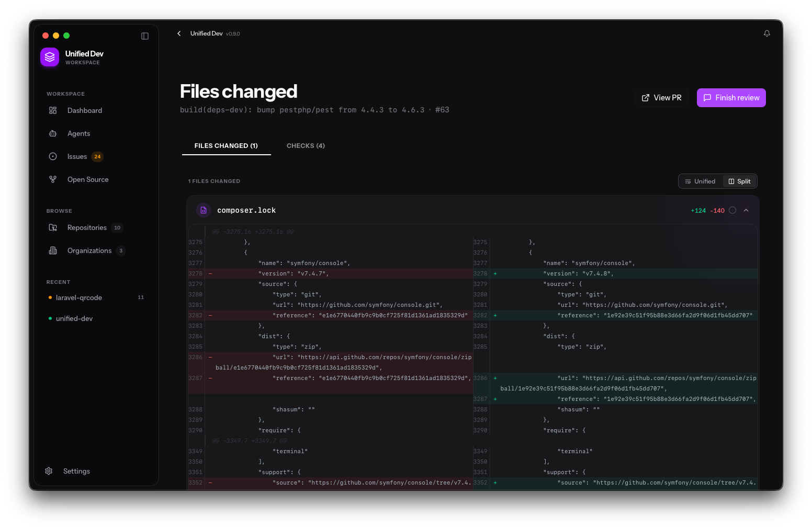The image size is (812, 529).
Task: Click the composer.lock file name
Action: click(x=246, y=210)
